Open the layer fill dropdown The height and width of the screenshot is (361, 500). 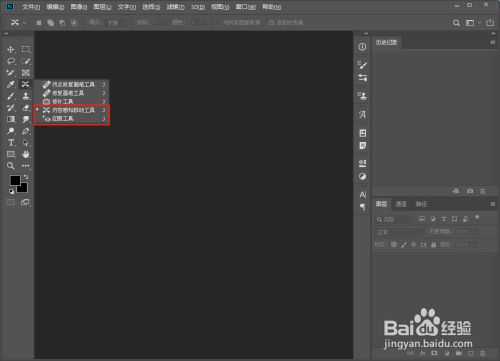coord(476,245)
